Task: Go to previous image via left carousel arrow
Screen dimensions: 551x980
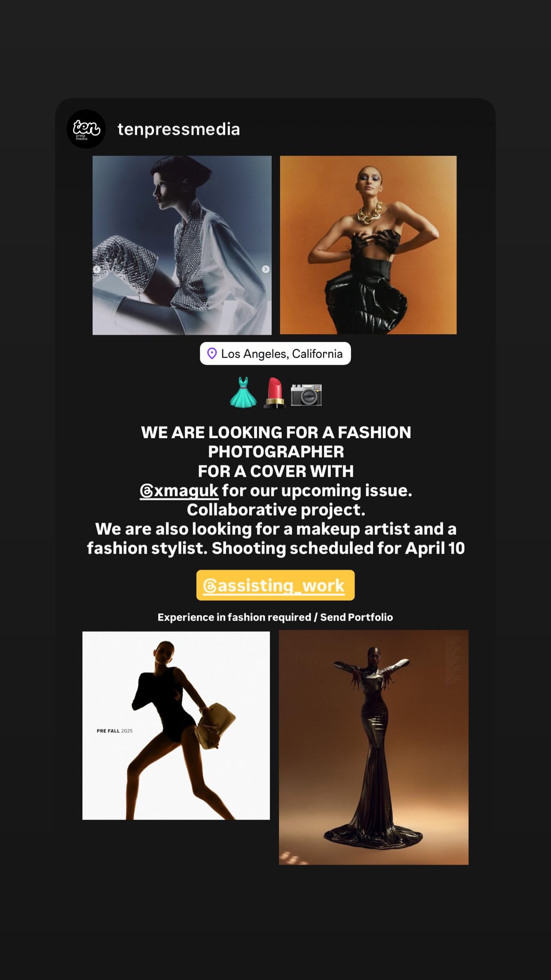Action: coord(97,269)
